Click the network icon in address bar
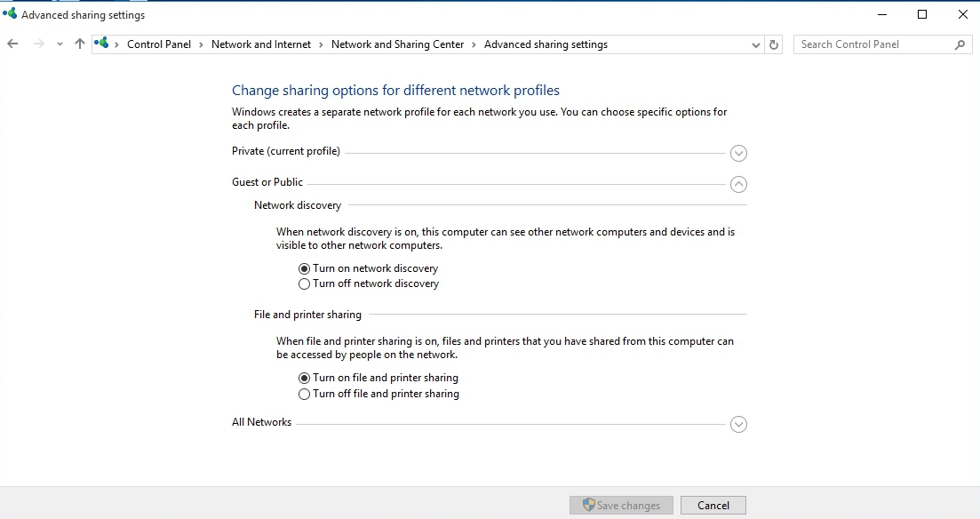This screenshot has height=519, width=980. (101, 44)
